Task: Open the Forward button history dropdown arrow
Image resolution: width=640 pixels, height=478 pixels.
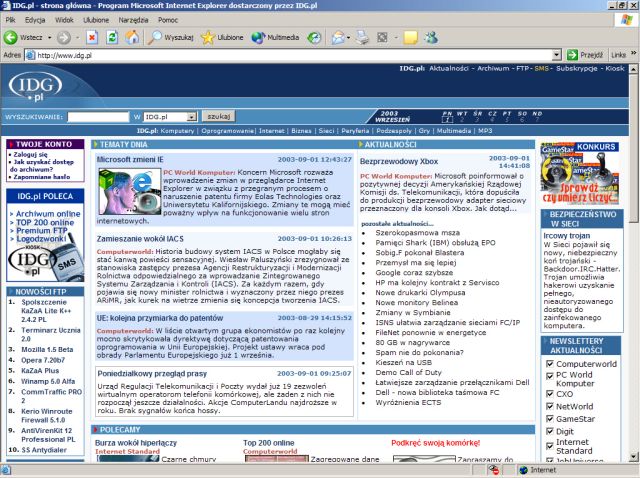Action: point(78,38)
